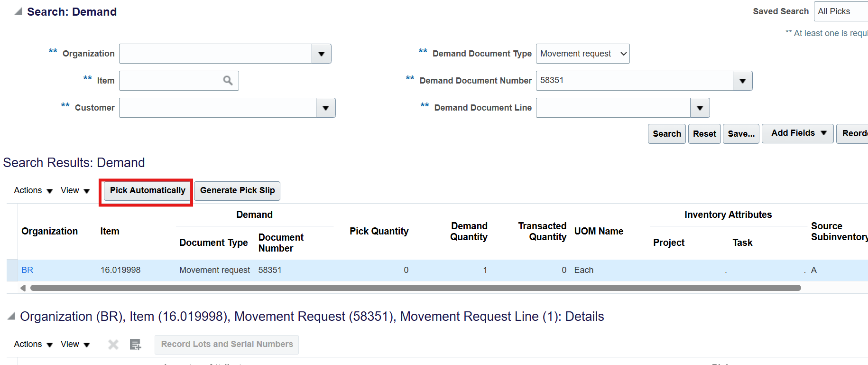Image resolution: width=868 pixels, height=365 pixels.
Task: Open the Demand Document Type select box
Action: 582,54
